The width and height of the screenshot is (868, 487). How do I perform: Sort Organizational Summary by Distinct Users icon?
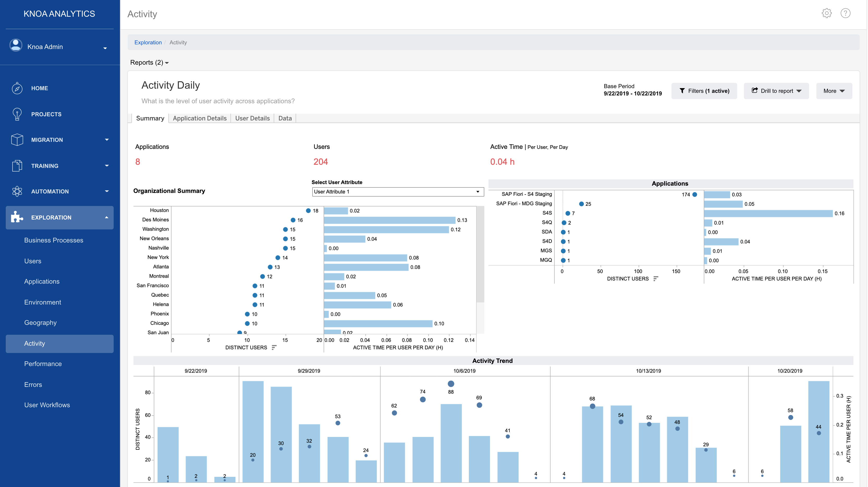pyautogui.click(x=274, y=348)
